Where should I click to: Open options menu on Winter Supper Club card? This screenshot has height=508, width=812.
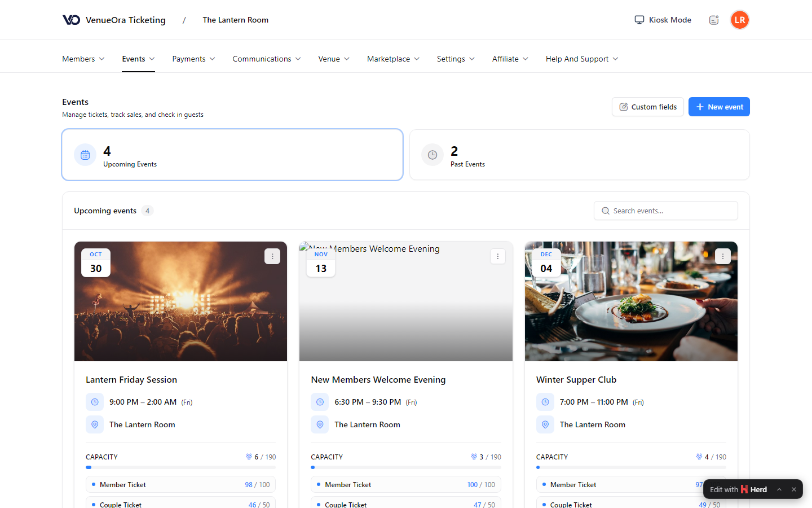pos(723,256)
